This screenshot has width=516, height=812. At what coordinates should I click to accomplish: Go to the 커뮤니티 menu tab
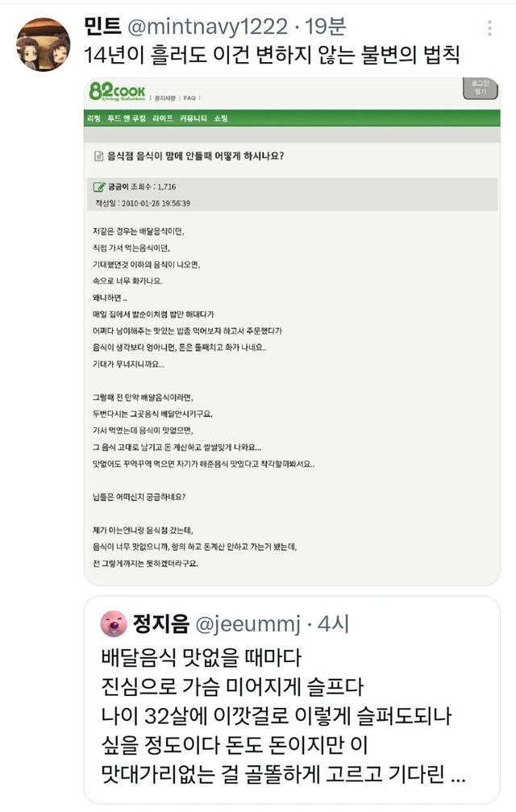pos(193,119)
